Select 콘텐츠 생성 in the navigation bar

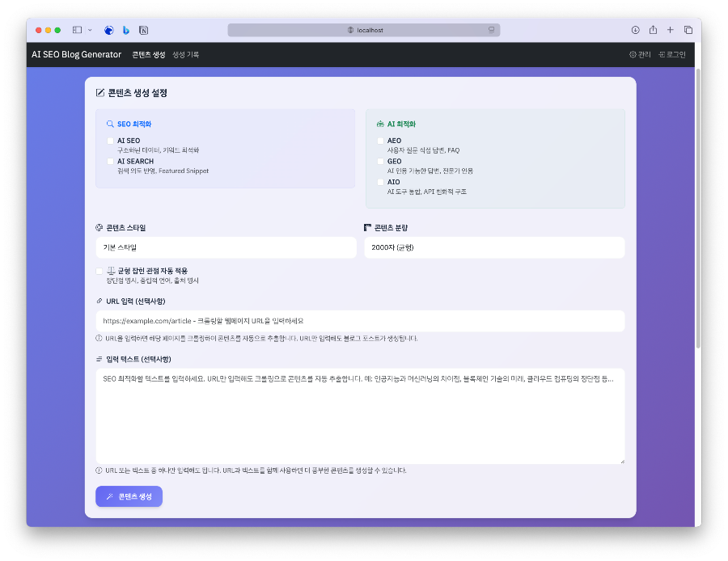150,54
